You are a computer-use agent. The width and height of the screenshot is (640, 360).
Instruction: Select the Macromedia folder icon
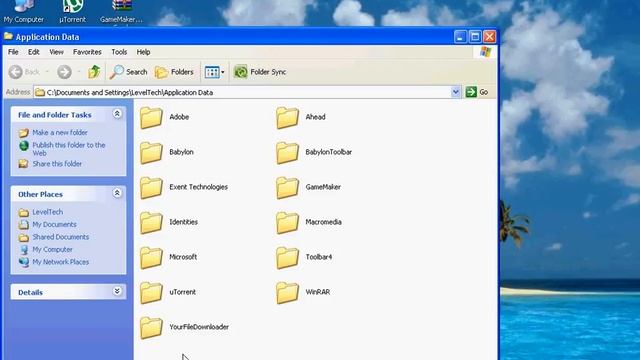click(287, 223)
